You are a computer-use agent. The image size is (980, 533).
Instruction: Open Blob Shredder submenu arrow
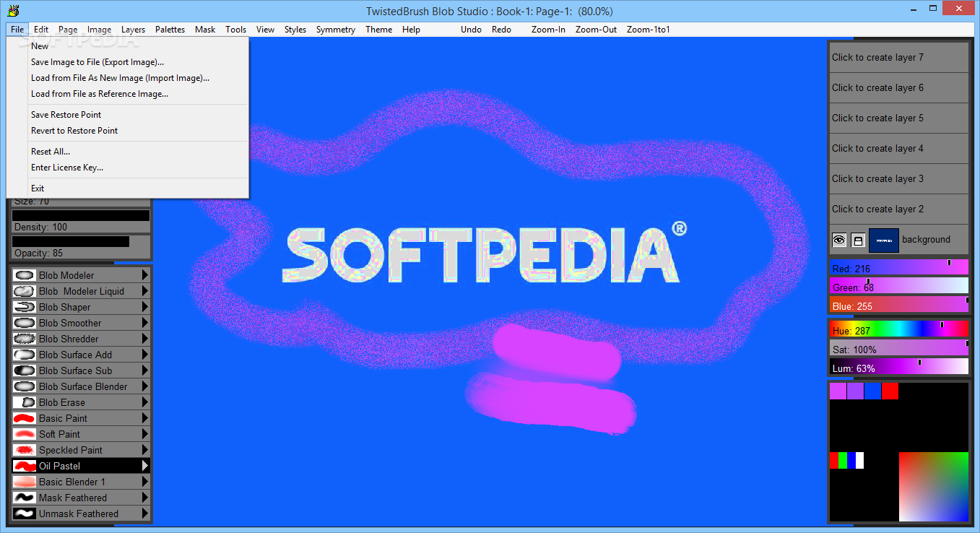(x=145, y=339)
